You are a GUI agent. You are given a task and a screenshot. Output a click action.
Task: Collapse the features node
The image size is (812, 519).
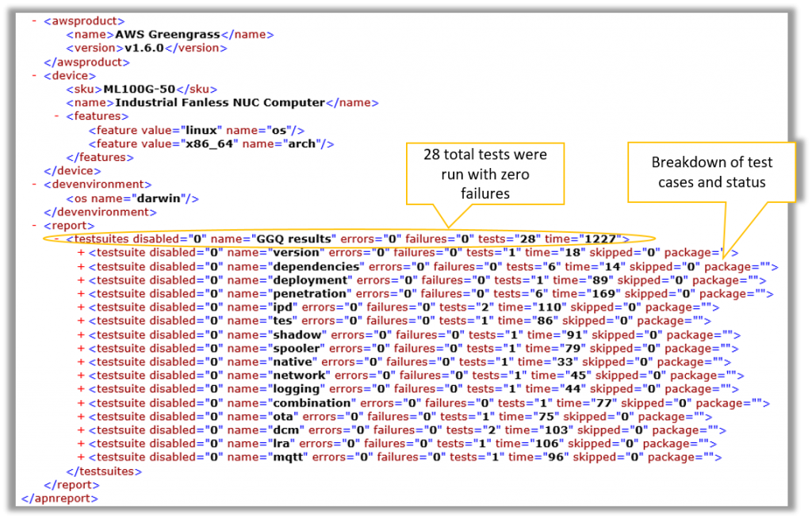[x=57, y=116]
